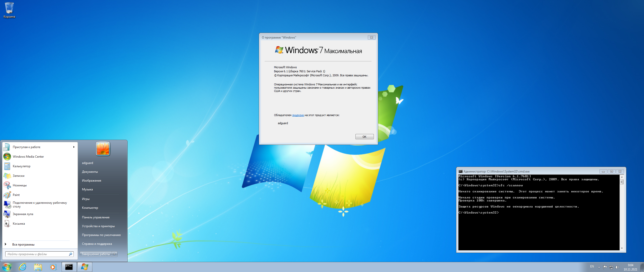Switch to cmd.exe taskbar button

pos(69,267)
